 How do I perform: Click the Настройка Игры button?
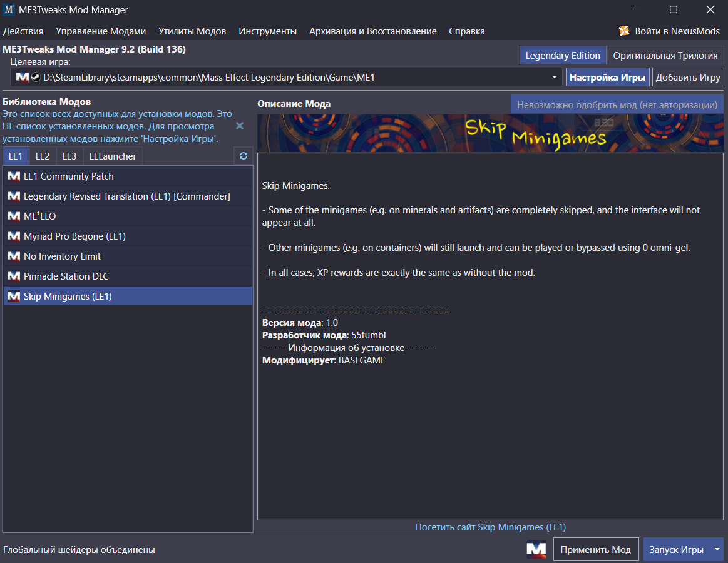[607, 77]
